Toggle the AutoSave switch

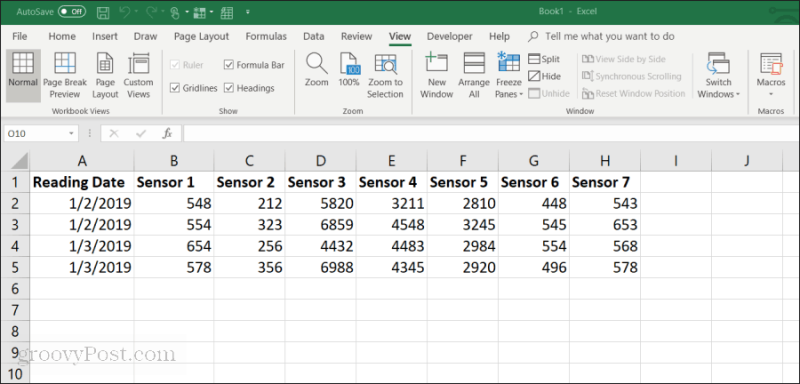pos(71,11)
